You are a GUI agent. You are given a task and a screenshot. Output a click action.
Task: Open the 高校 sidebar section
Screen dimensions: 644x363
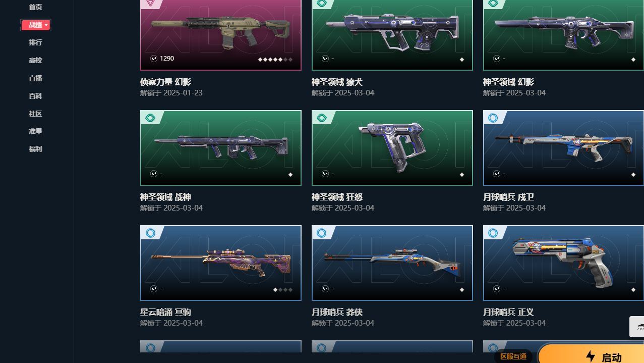point(35,60)
